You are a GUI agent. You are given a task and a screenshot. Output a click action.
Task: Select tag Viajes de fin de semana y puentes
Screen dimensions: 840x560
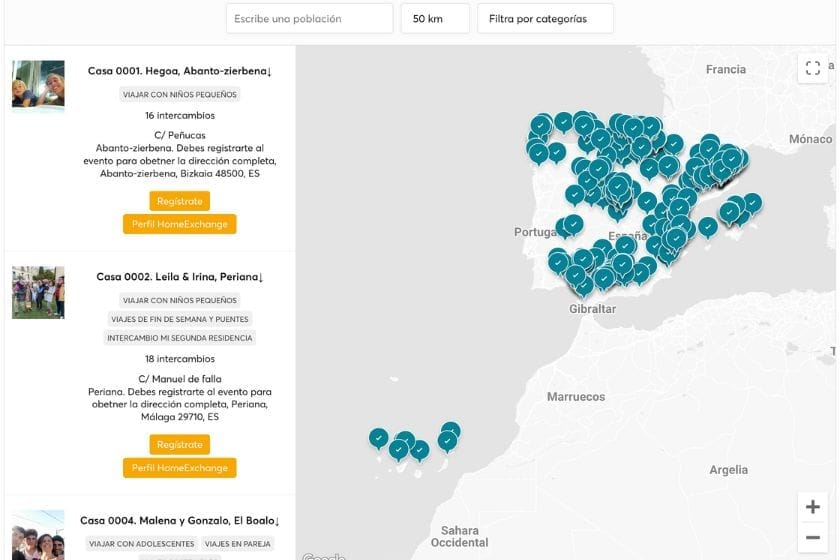(179, 319)
